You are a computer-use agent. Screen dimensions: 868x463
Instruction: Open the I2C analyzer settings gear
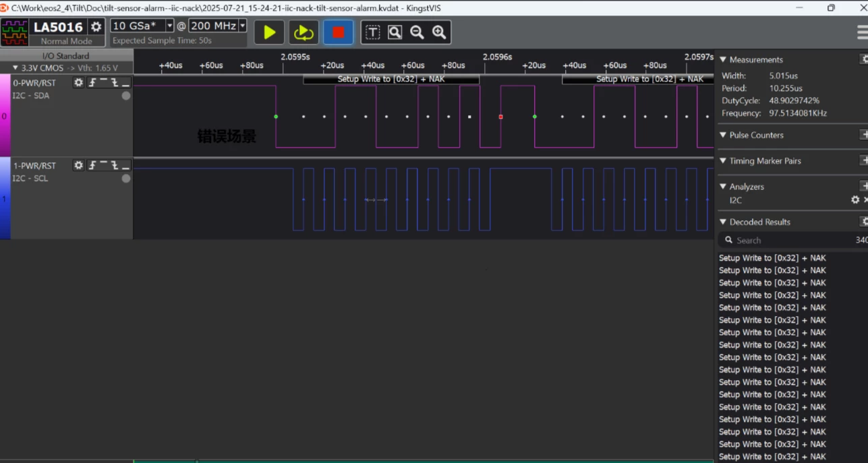click(x=855, y=200)
